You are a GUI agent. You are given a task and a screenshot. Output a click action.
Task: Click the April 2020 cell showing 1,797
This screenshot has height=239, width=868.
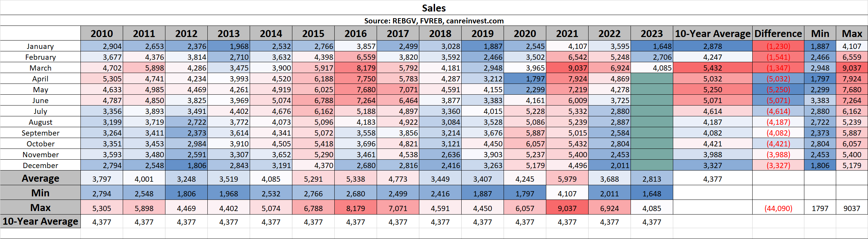[x=525, y=79]
